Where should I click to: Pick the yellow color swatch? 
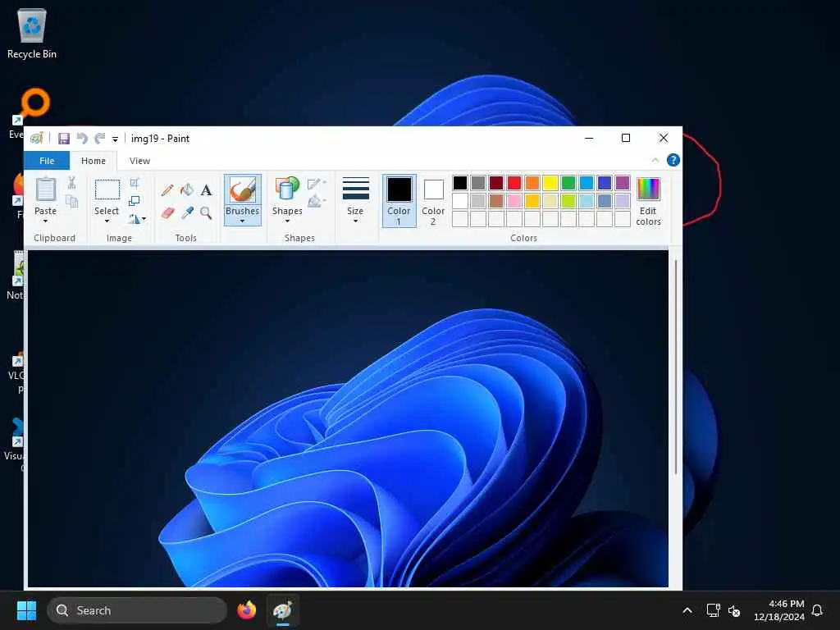click(x=550, y=183)
